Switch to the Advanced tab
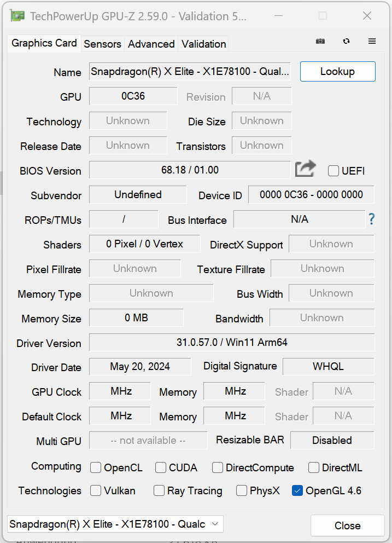392x543 pixels. pos(151,44)
